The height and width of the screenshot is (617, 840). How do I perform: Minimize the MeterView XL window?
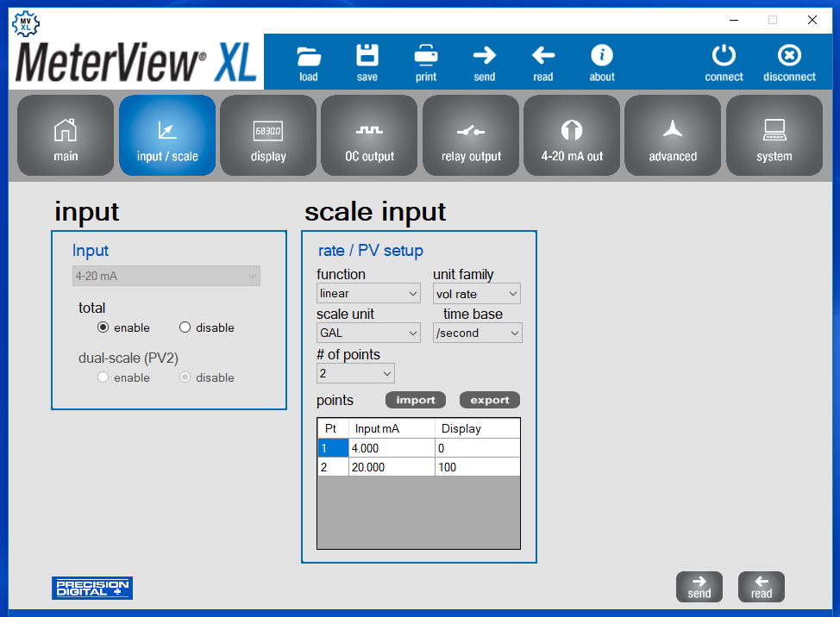(x=734, y=21)
